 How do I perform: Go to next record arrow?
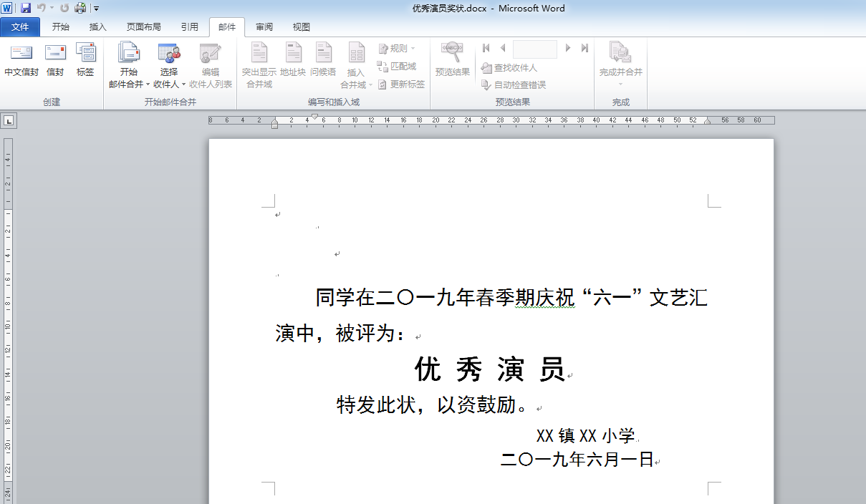pos(568,48)
